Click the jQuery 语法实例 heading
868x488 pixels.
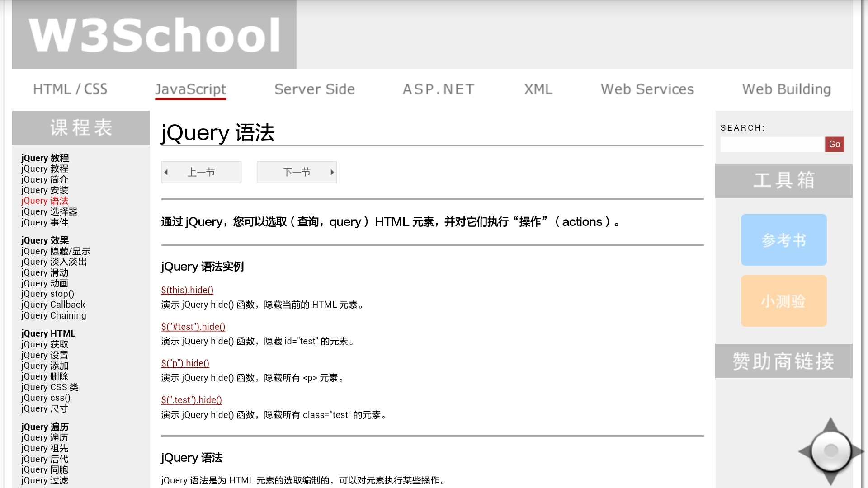coord(202,267)
